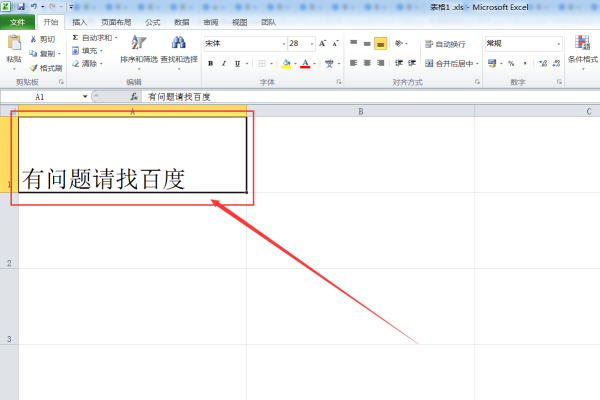Click the Borders icon
The image size is (600, 400).
(262, 64)
